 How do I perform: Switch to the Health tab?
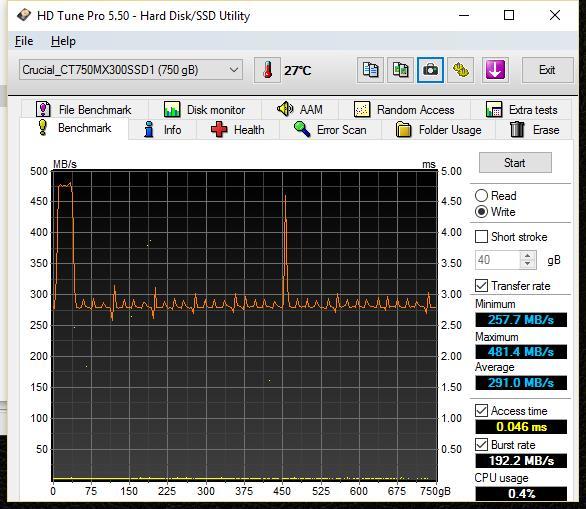tap(238, 130)
